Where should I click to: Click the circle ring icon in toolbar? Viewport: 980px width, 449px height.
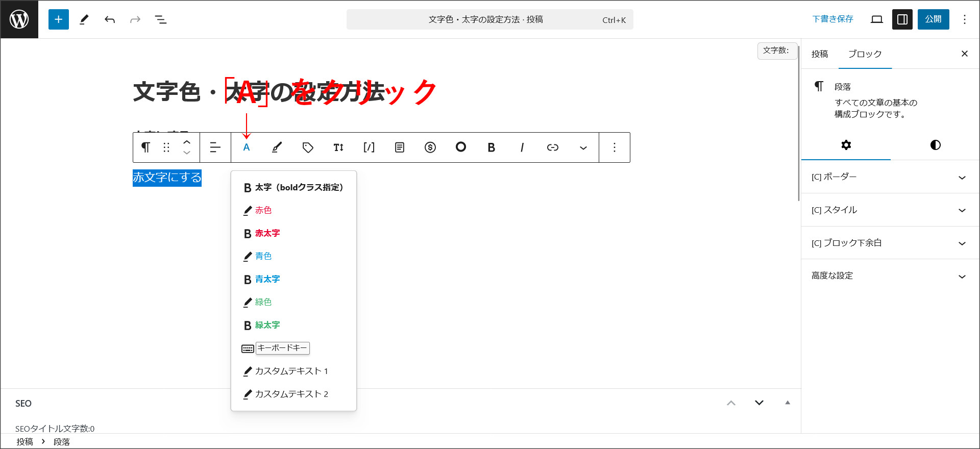[x=461, y=147]
